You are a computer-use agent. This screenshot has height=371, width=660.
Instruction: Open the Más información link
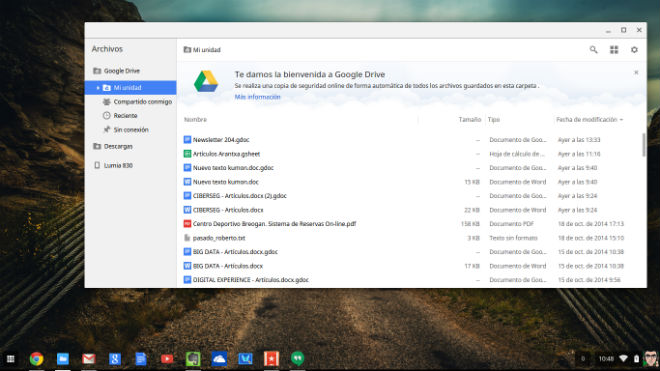(x=257, y=97)
